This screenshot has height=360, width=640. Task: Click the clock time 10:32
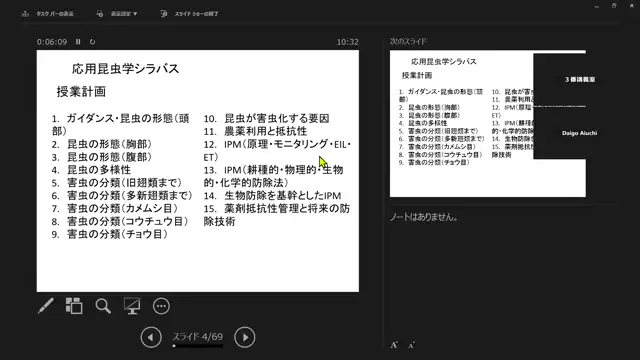point(347,42)
